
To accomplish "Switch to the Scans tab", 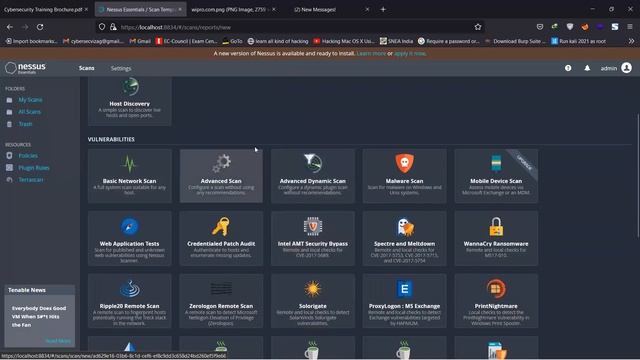I will point(87,68).
